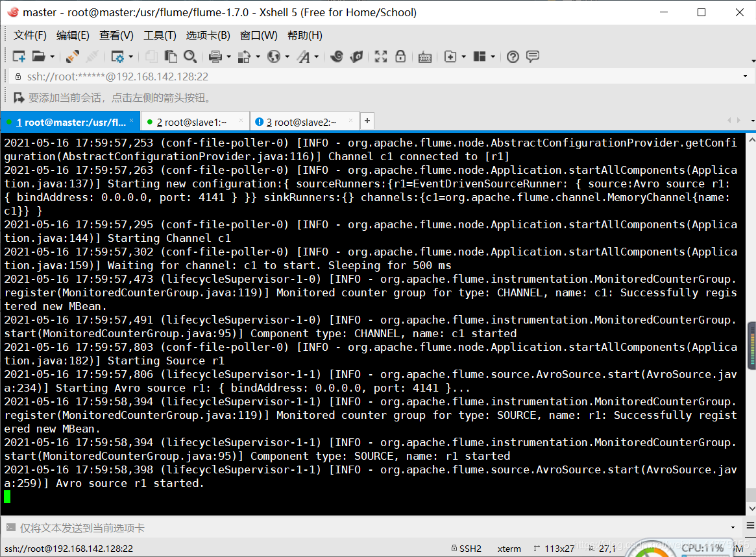Open the 窗口(W) menu
Viewport: 756px width, 557px height.
[259, 36]
